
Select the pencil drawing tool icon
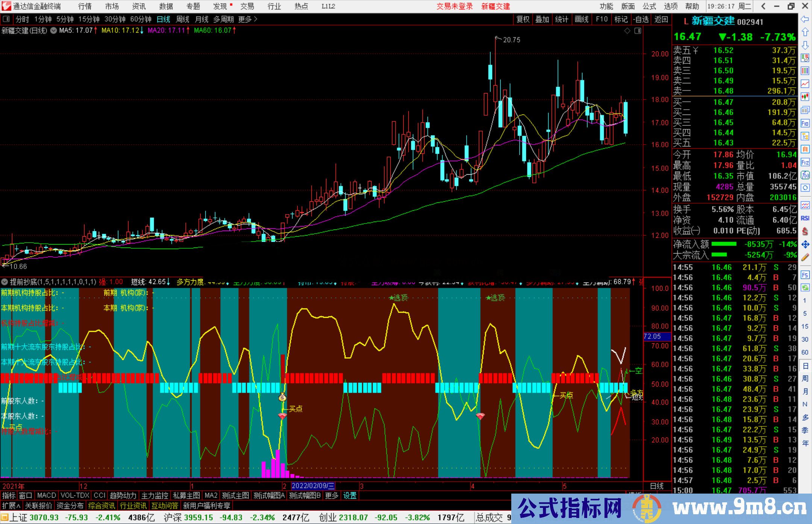tap(805, 257)
